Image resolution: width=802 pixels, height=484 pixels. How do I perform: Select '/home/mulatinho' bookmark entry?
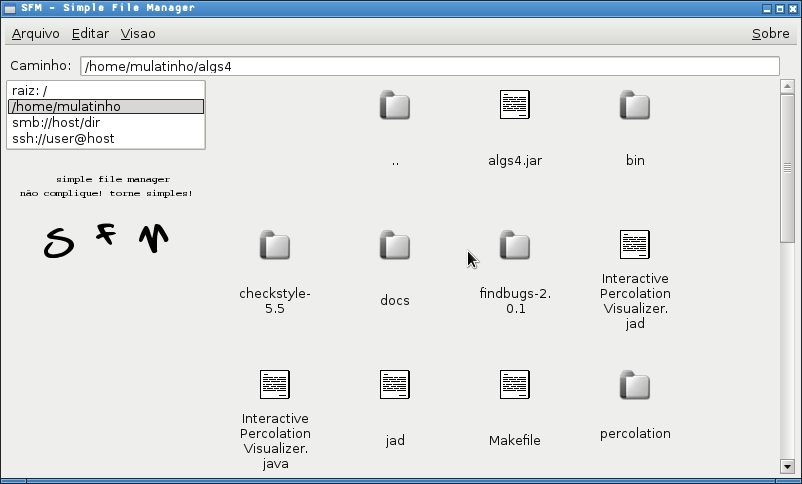click(106, 106)
